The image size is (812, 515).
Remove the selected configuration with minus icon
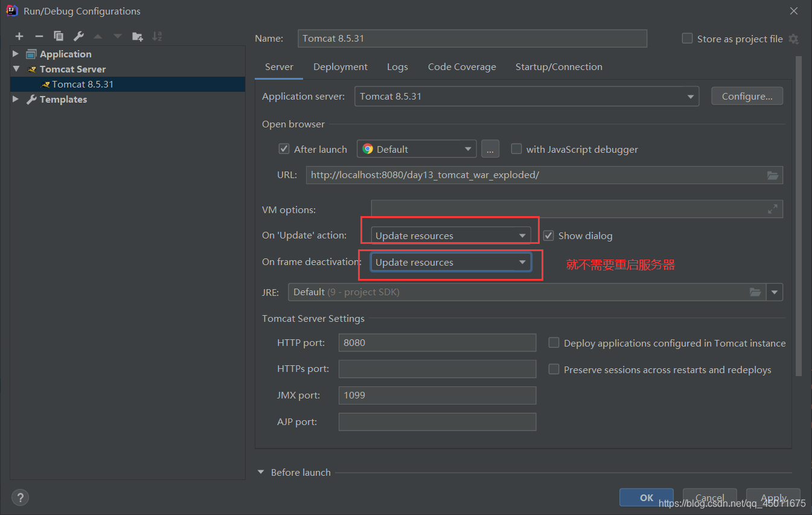pos(39,36)
